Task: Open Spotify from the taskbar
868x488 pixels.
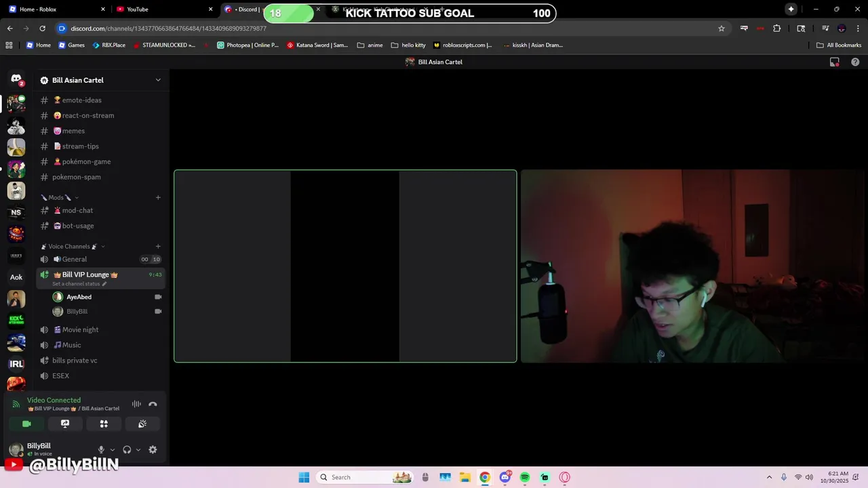Action: 525,477
